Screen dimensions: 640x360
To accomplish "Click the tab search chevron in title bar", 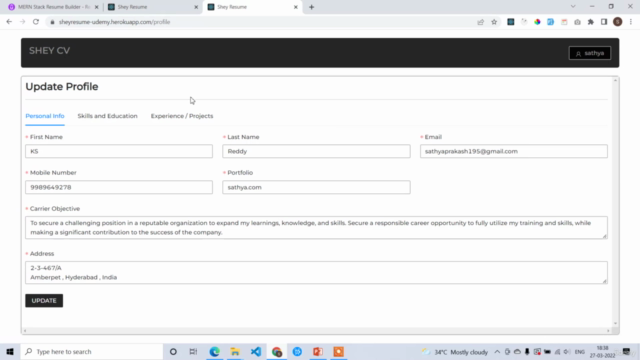I will [x=573, y=7].
